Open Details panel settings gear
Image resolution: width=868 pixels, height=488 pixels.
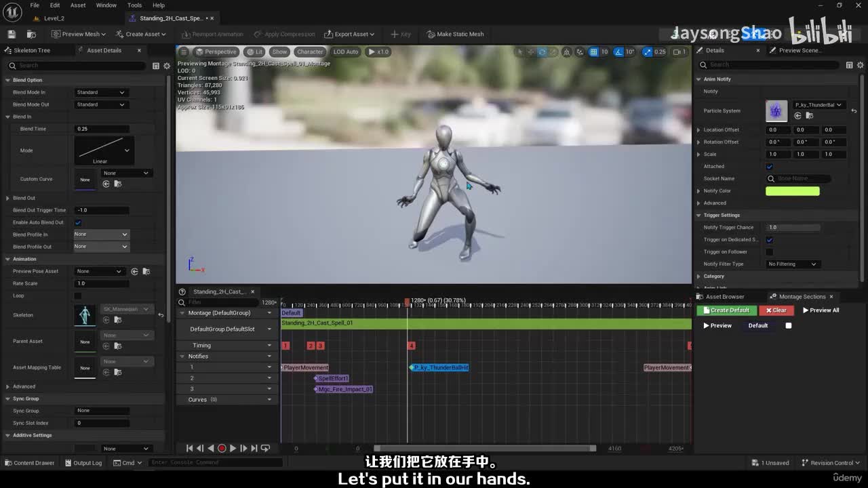point(859,65)
